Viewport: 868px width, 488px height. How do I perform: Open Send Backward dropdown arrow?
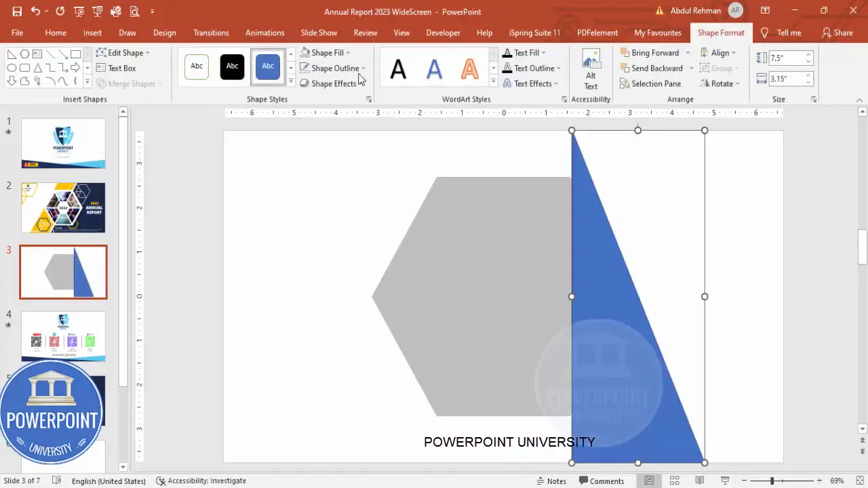[692, 68]
